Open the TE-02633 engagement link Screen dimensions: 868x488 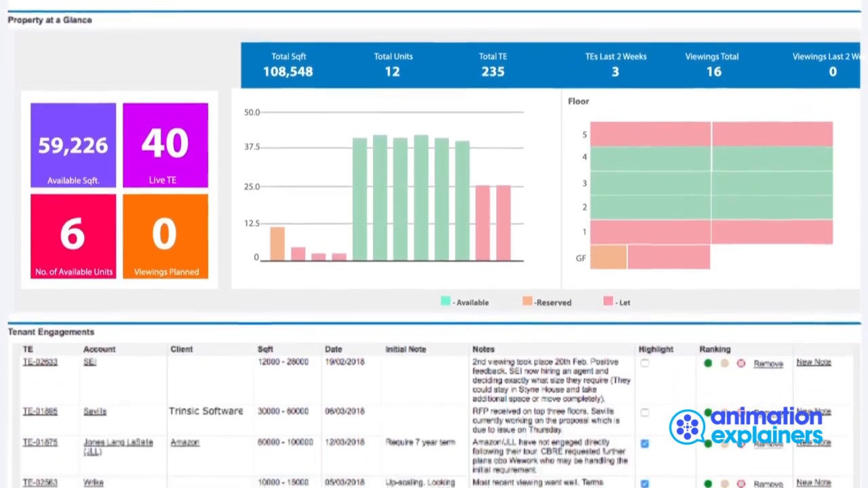tap(40, 362)
